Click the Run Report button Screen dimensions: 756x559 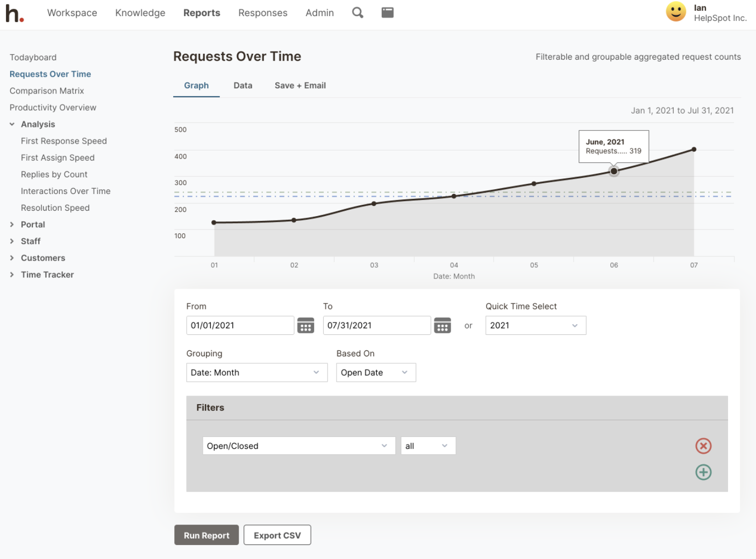click(206, 535)
